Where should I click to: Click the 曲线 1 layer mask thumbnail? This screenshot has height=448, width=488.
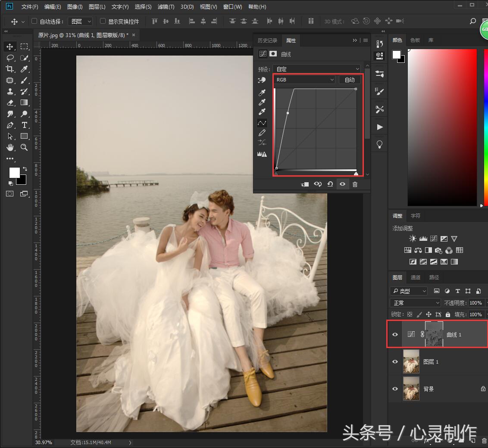coord(434,334)
